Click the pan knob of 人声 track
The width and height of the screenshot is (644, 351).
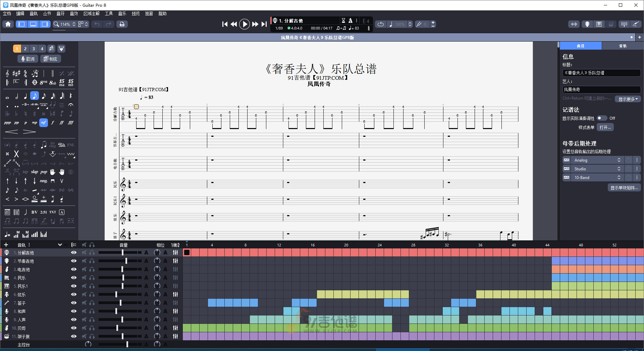coord(157,319)
